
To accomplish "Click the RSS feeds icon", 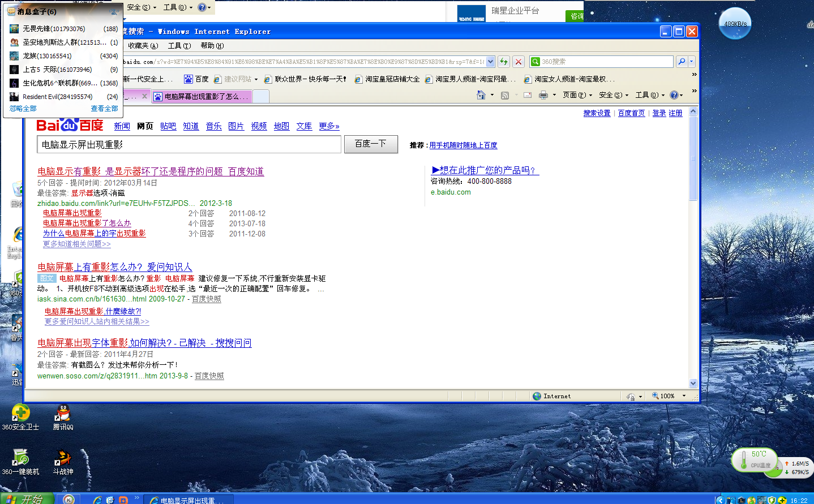I will (x=505, y=95).
